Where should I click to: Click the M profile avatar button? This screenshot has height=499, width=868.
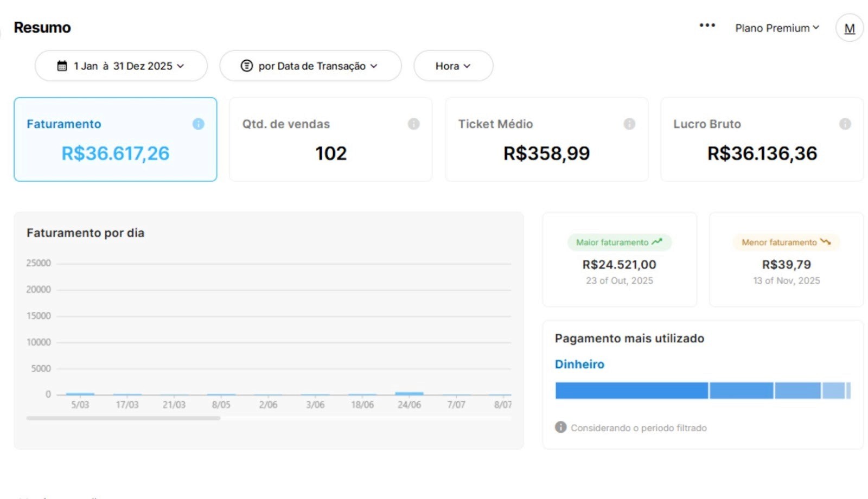click(x=849, y=28)
